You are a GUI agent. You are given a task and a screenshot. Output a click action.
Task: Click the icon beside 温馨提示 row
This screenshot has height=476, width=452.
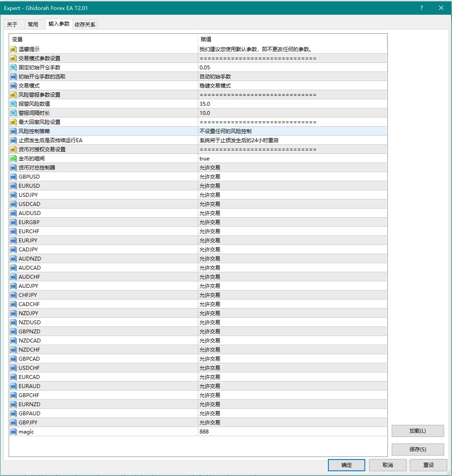(13, 49)
